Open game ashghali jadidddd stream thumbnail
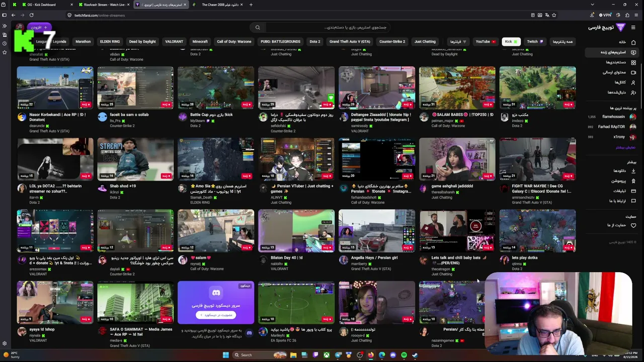 tap(457, 159)
